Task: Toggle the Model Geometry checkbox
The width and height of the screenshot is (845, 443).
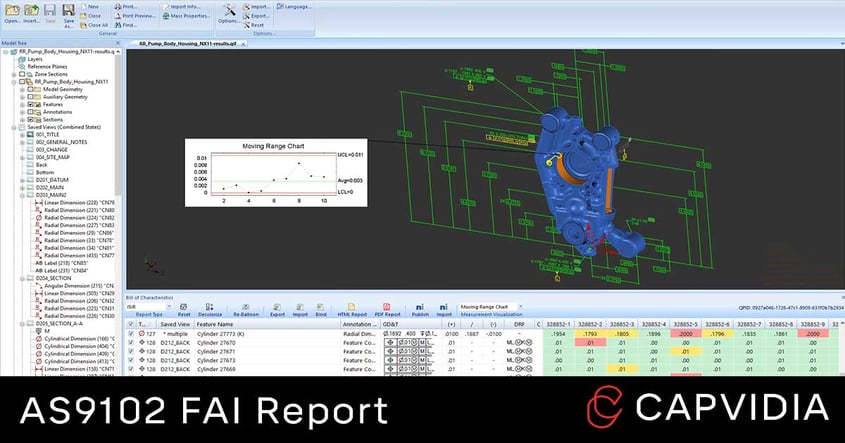Action: pos(31,89)
